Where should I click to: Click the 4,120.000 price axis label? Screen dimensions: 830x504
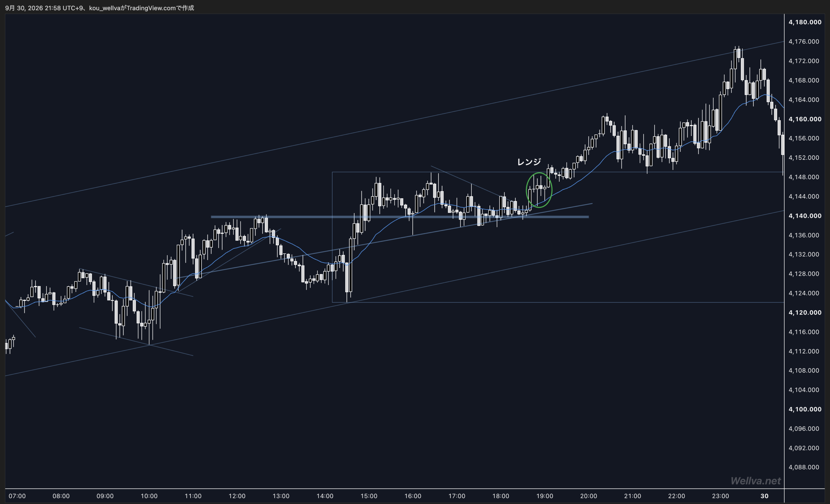click(805, 313)
